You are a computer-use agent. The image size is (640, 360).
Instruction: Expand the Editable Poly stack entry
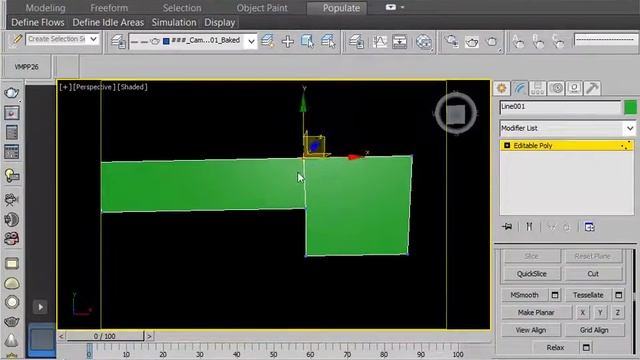tap(507, 146)
